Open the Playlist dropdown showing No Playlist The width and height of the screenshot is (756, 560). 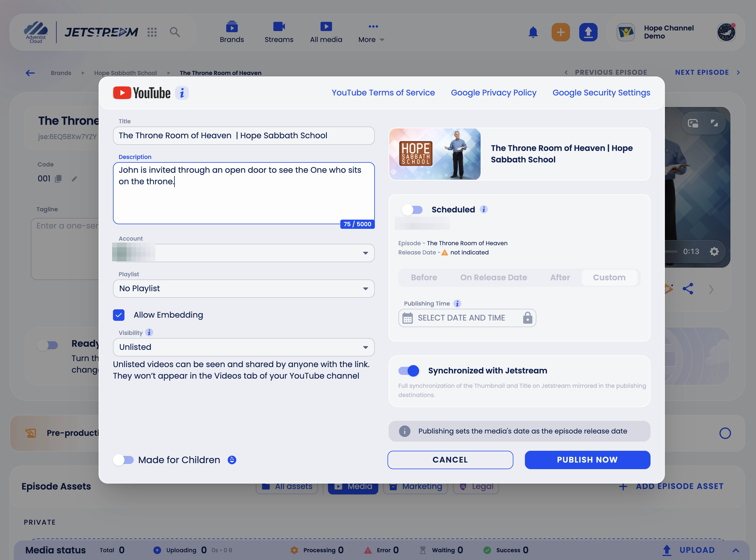point(244,288)
